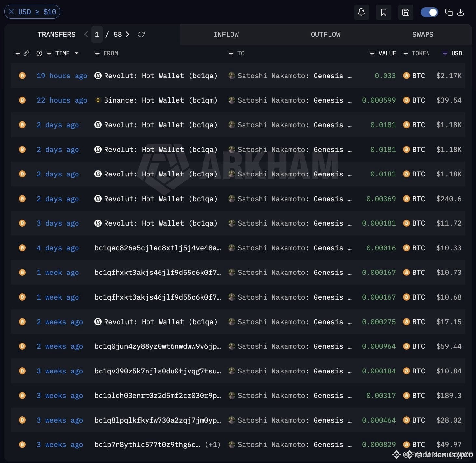Click the link chain filter icon
This screenshot has width=476, height=463.
26,53
